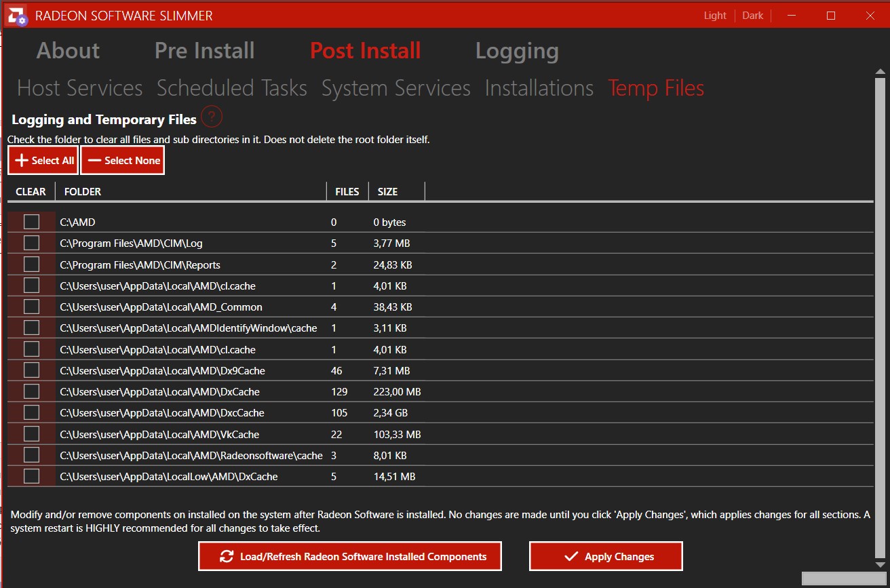Enable clearing of the AMD_Common folder

[31, 307]
